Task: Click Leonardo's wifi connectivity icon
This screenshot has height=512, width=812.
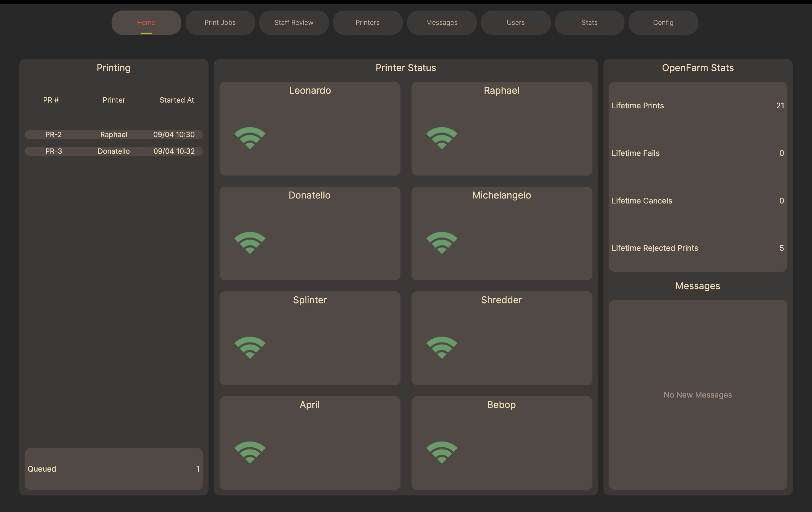Action: pyautogui.click(x=249, y=137)
